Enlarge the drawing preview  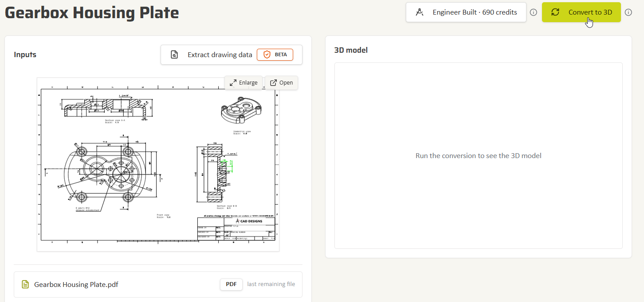pos(244,83)
